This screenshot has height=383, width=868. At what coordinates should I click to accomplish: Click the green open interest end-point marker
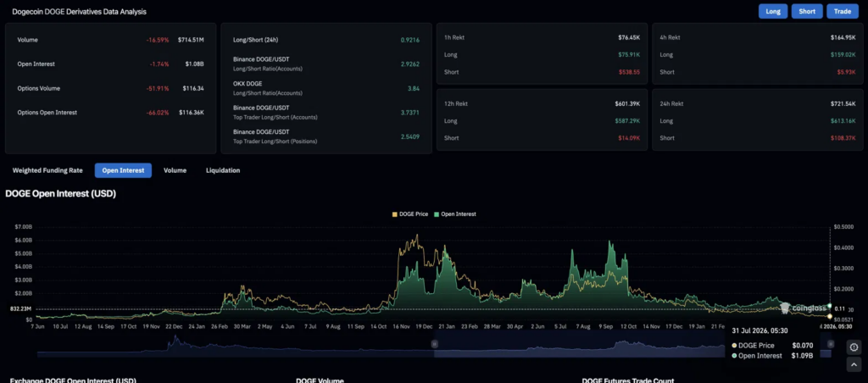coord(829,306)
